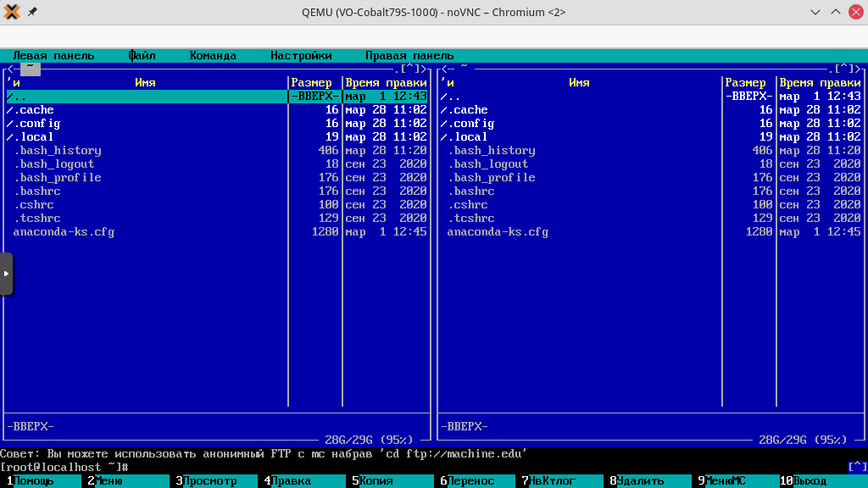Open right panel directory history list [^]
This screenshot has height=488, width=868.
coord(843,69)
